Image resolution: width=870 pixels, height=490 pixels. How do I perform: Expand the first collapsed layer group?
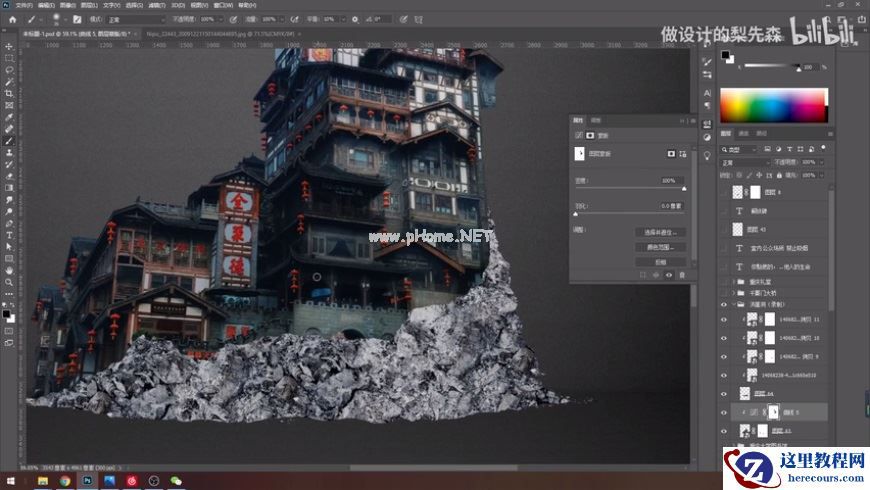(x=734, y=282)
